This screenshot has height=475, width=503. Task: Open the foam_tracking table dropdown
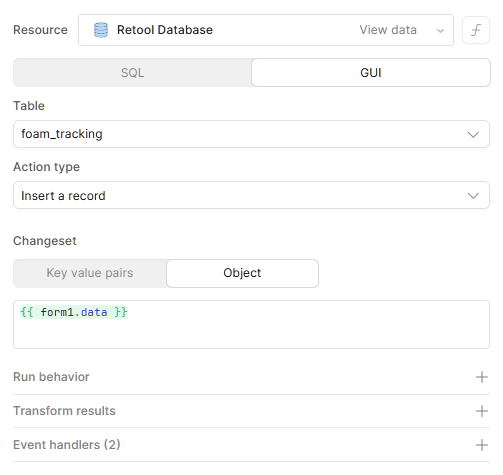tap(251, 134)
